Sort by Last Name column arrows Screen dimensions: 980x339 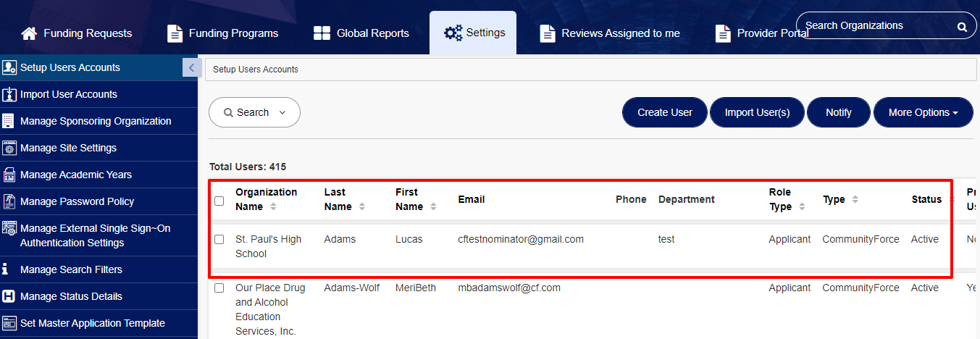click(x=361, y=206)
